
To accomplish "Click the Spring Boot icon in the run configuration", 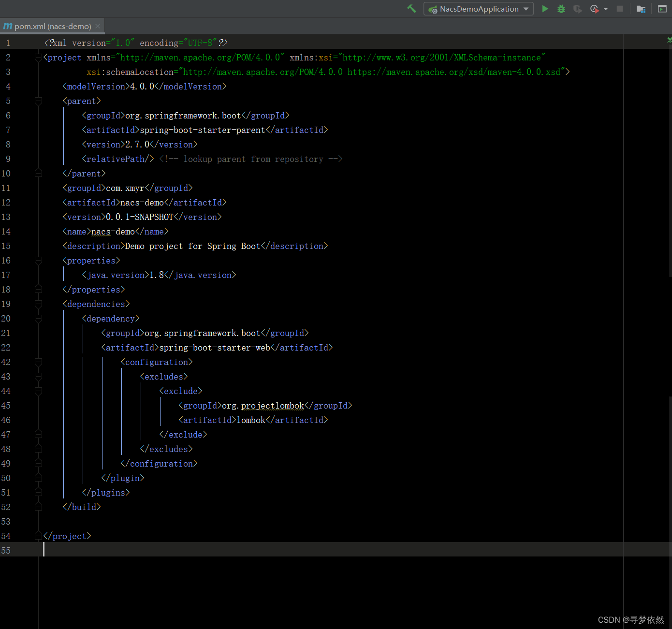I will (x=433, y=9).
